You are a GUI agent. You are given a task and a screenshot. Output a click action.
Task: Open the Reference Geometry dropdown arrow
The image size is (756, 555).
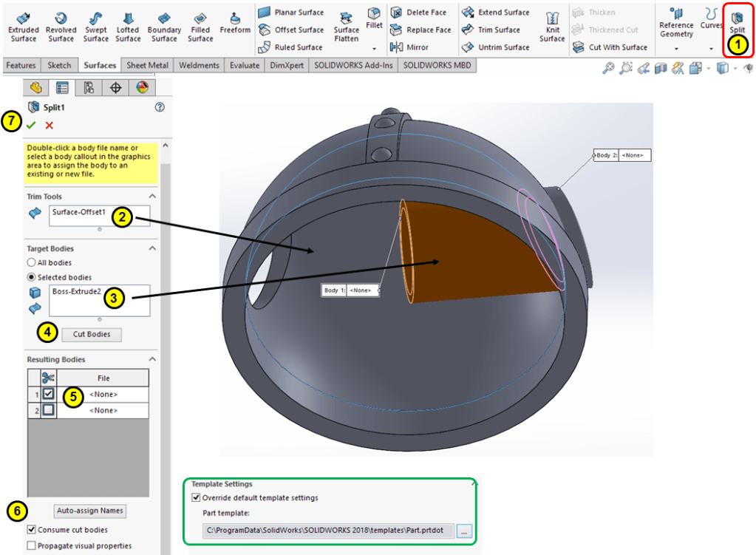(x=676, y=49)
